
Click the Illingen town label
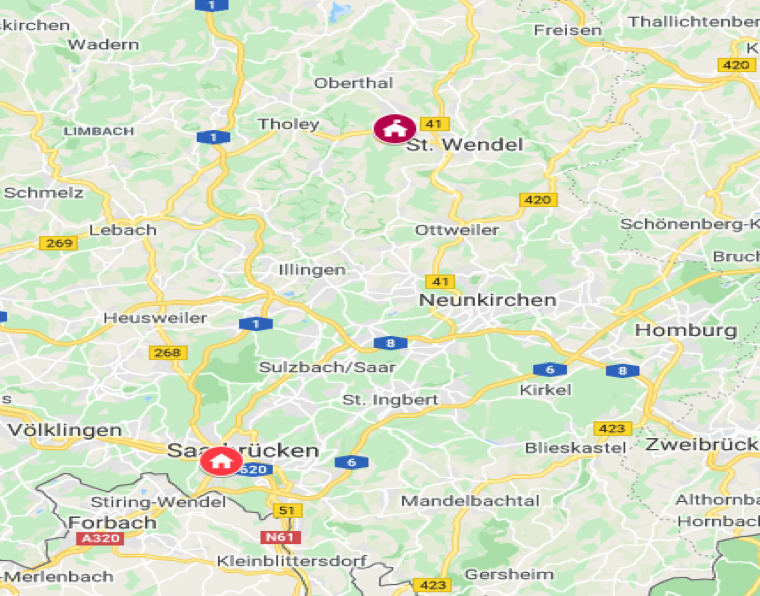(312, 270)
